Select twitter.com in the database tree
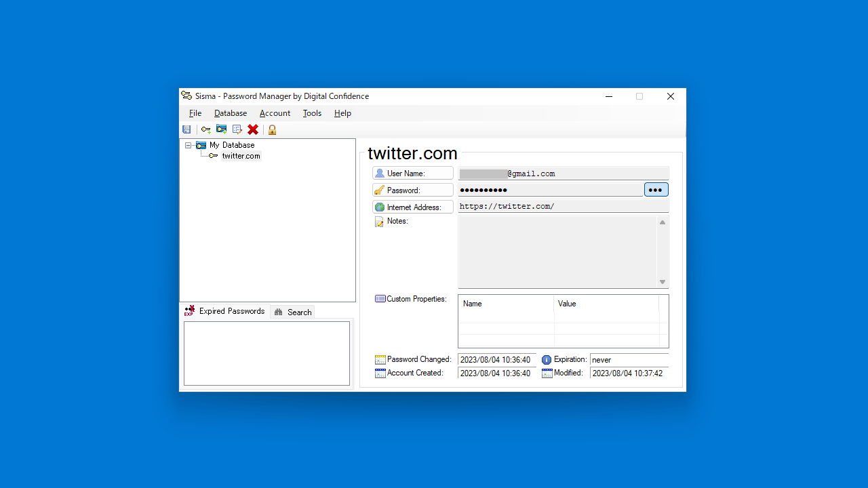The image size is (868, 488). coord(241,156)
